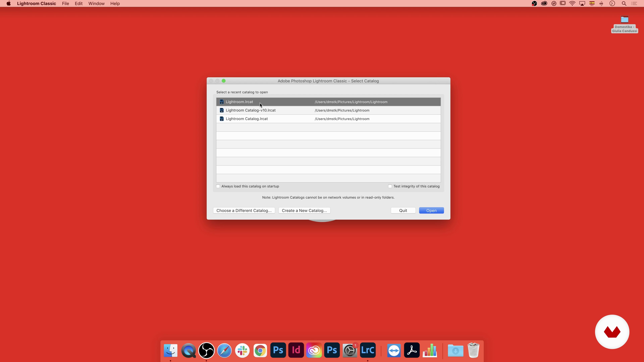Launch TeamViewer from the Dock

(394, 350)
